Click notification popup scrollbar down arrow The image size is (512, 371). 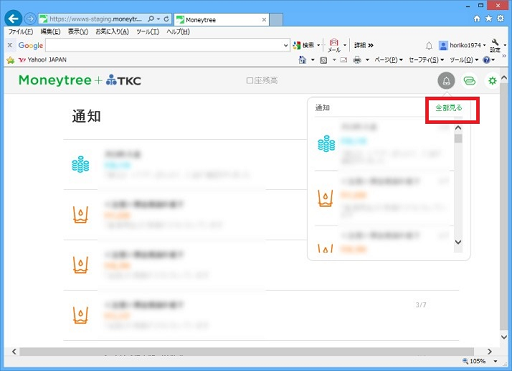pyautogui.click(x=458, y=242)
